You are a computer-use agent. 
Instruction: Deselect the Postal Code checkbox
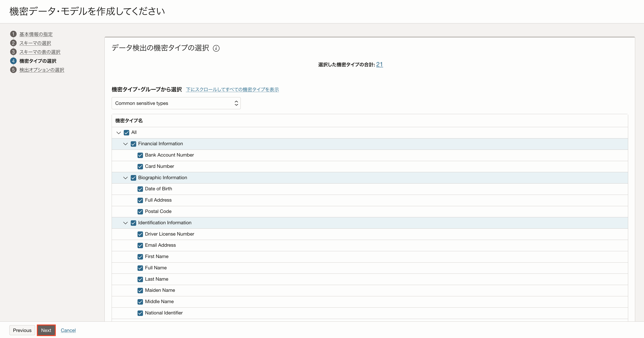[x=140, y=211]
